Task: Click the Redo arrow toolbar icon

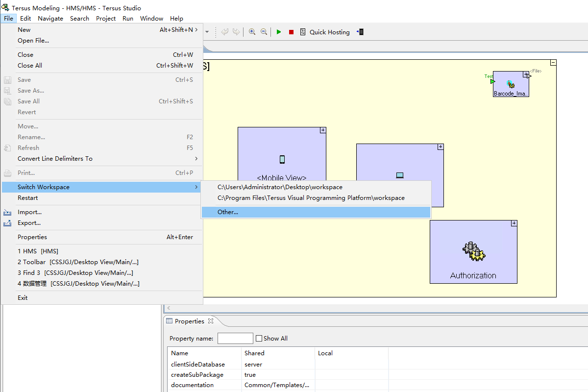Action: (236, 32)
